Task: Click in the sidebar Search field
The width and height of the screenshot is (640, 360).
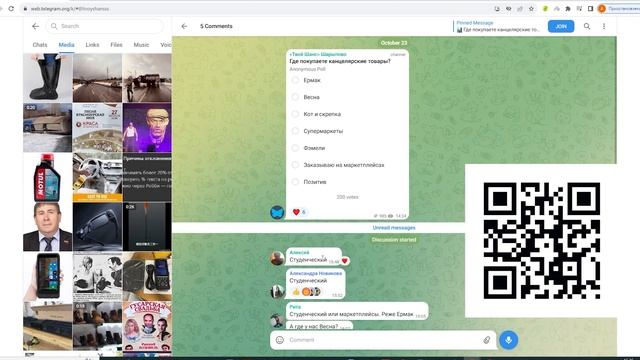Action: tap(105, 26)
